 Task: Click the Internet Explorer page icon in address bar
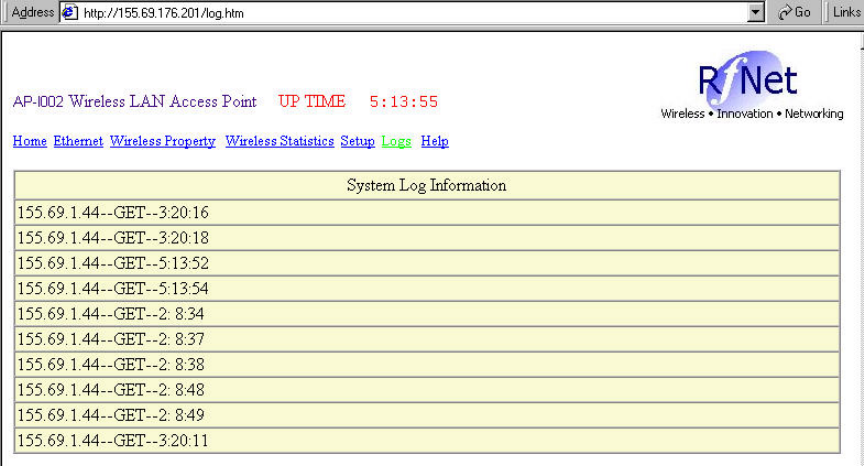(x=70, y=12)
